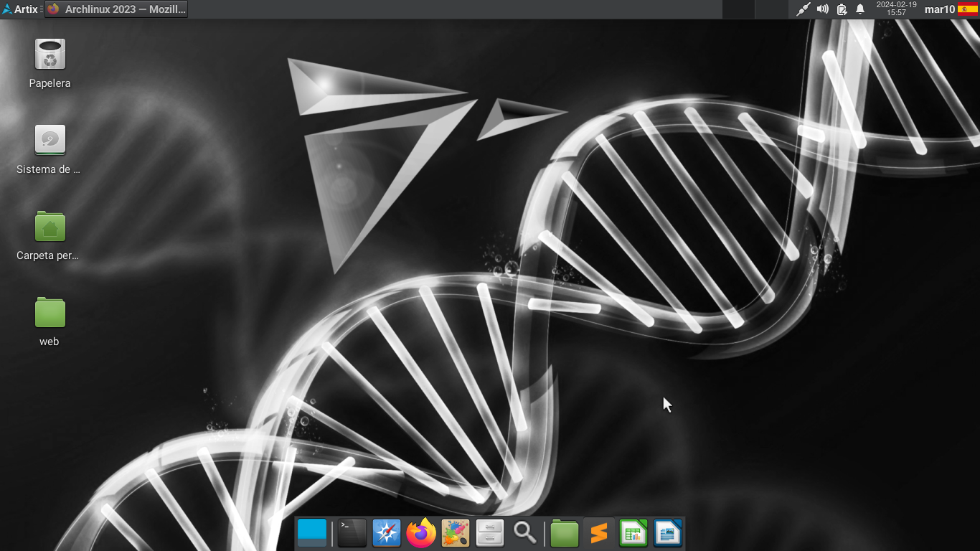Select the Sistema de archivos desktop icon

pyautogui.click(x=50, y=141)
